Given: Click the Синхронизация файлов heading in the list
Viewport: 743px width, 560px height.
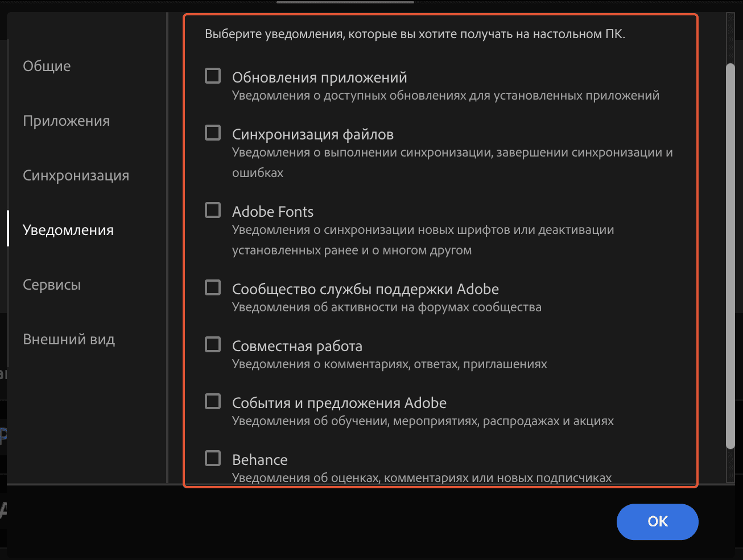Looking at the screenshot, I should point(312,134).
